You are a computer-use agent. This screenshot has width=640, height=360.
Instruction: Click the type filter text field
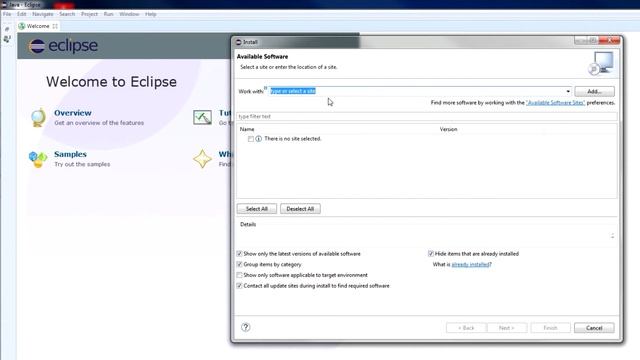pos(427,116)
